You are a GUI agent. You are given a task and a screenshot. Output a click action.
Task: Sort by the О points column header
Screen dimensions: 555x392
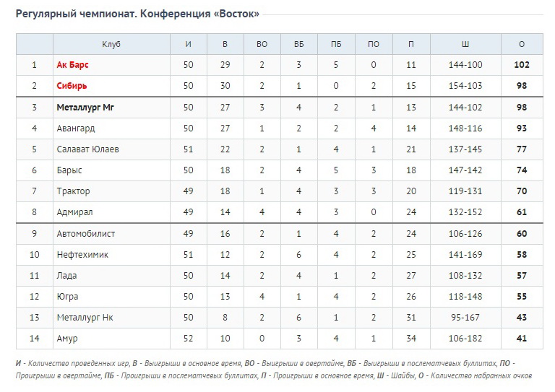point(522,44)
